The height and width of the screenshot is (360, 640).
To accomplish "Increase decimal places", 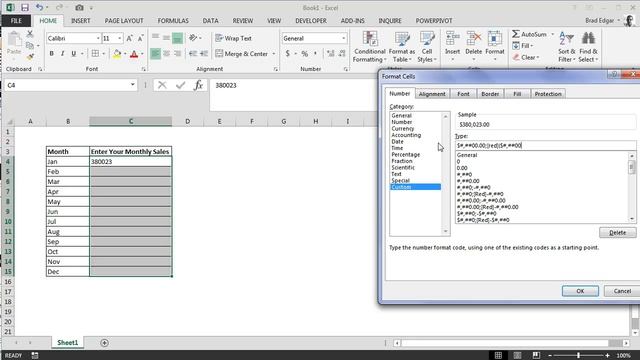I will 331,53.
